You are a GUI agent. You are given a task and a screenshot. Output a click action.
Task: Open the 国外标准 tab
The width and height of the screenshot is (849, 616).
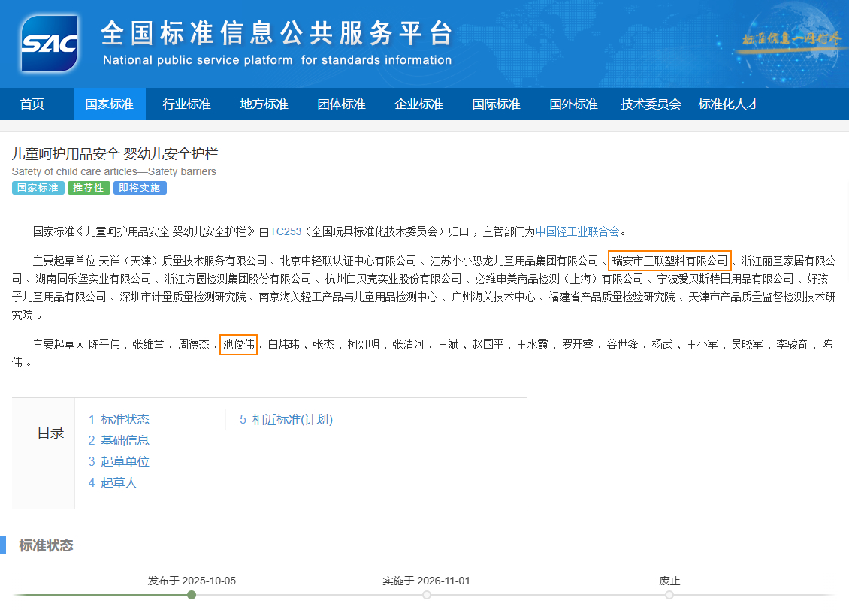[573, 104]
